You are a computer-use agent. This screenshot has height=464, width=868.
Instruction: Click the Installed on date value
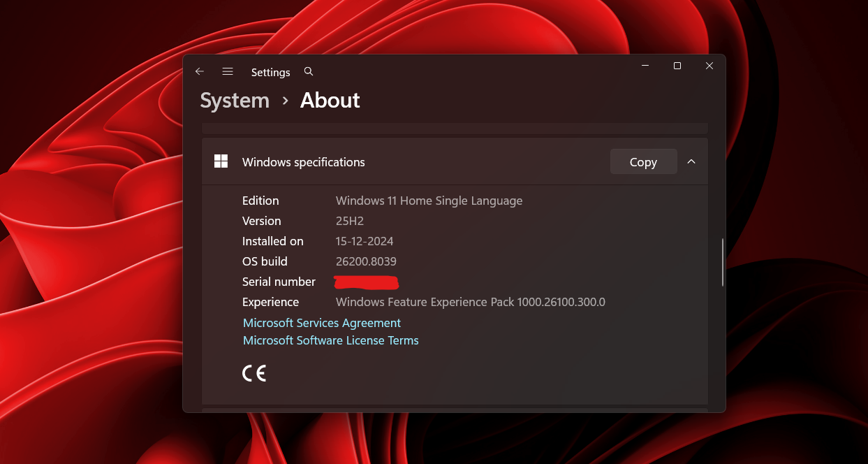point(365,241)
